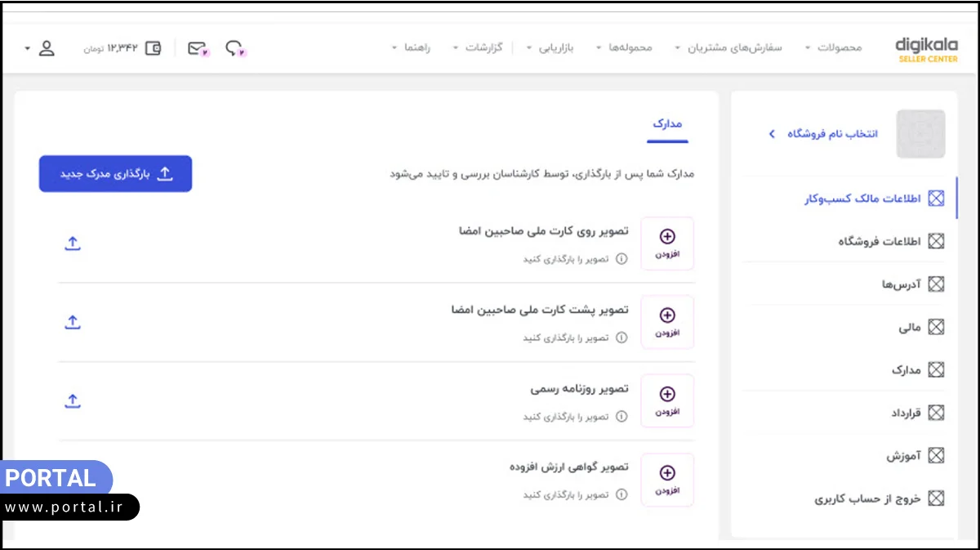Open the support chat icon

pos(234,47)
